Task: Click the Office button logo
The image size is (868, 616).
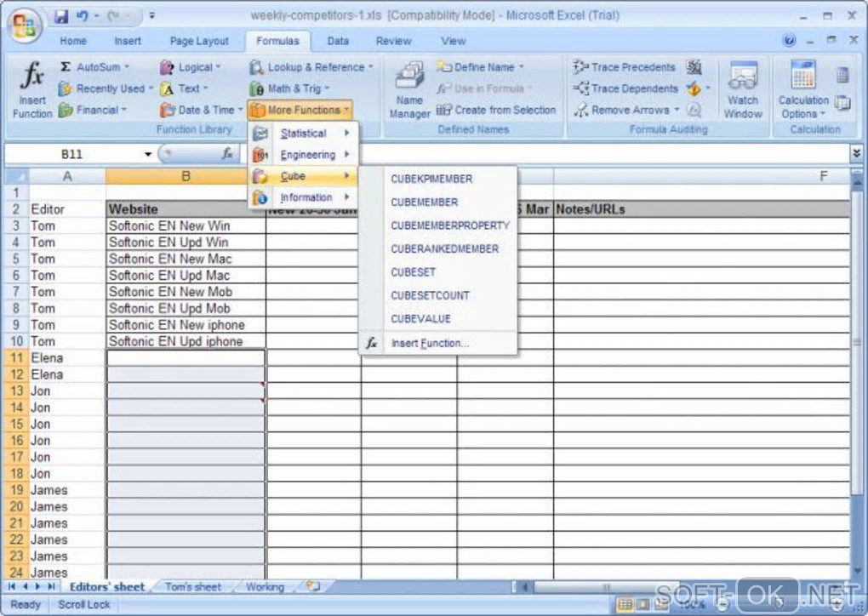Action: click(24, 26)
